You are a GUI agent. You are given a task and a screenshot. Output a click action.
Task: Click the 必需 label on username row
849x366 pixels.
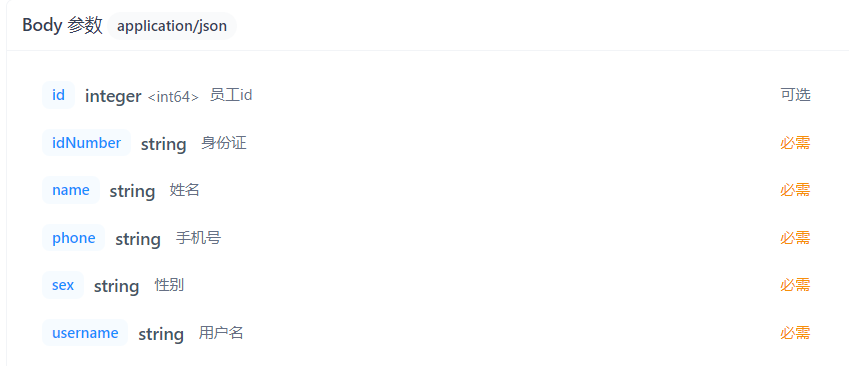795,332
